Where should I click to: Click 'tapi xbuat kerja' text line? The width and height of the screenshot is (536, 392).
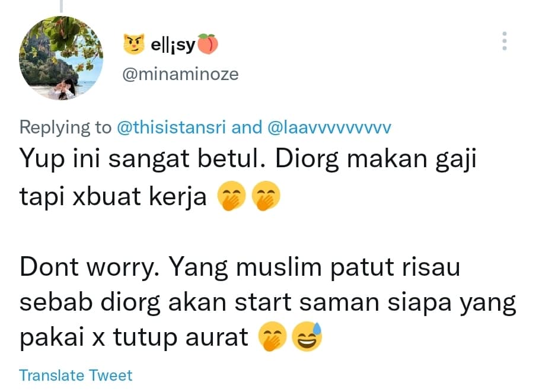click(x=113, y=197)
